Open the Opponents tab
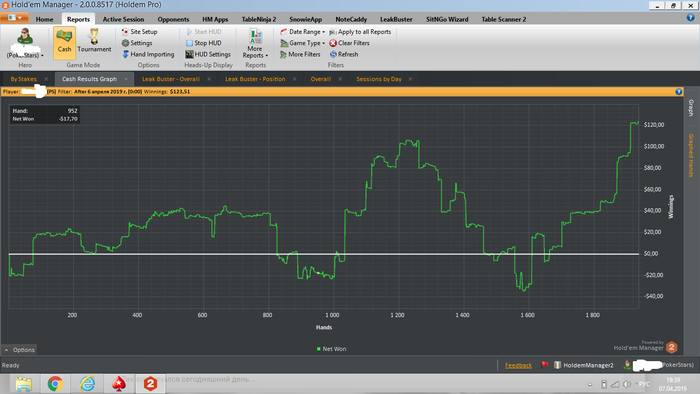 (x=173, y=19)
